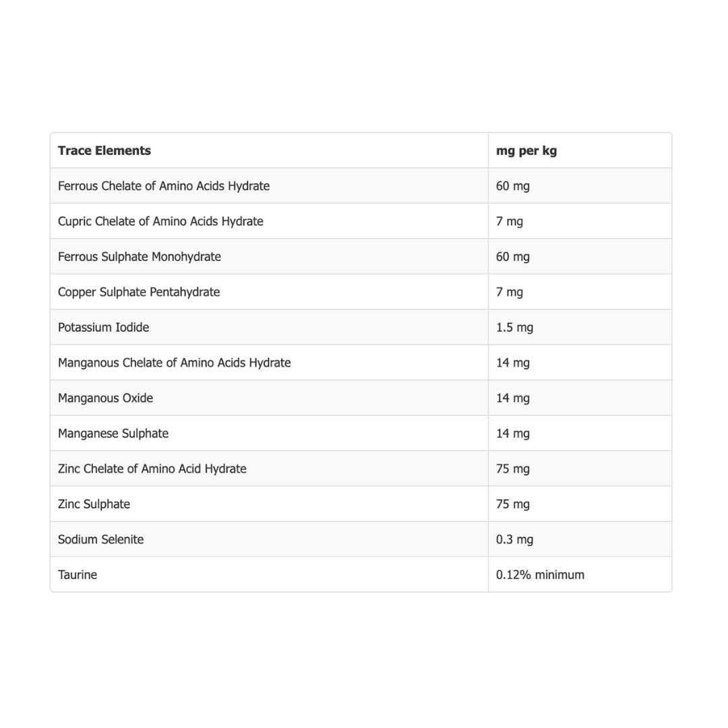Click the 1.5 mg value

(514, 328)
